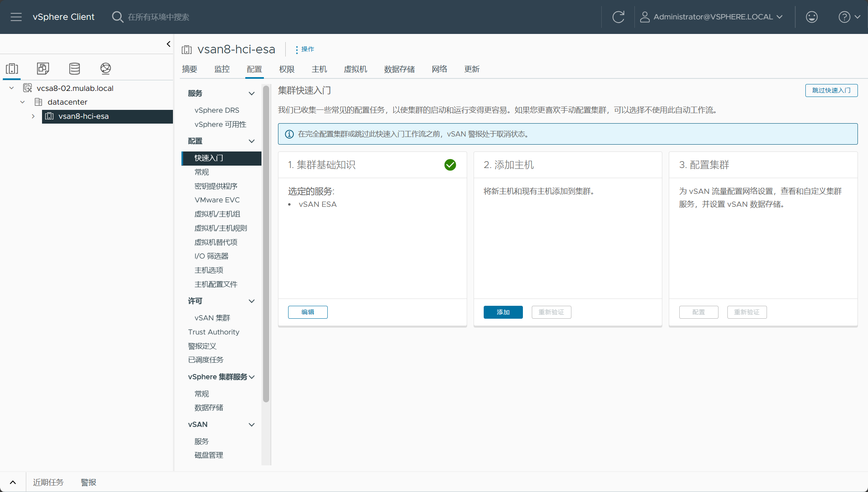Image resolution: width=868 pixels, height=492 pixels.
Task: Click the Administrator user icon
Action: pyautogui.click(x=645, y=17)
